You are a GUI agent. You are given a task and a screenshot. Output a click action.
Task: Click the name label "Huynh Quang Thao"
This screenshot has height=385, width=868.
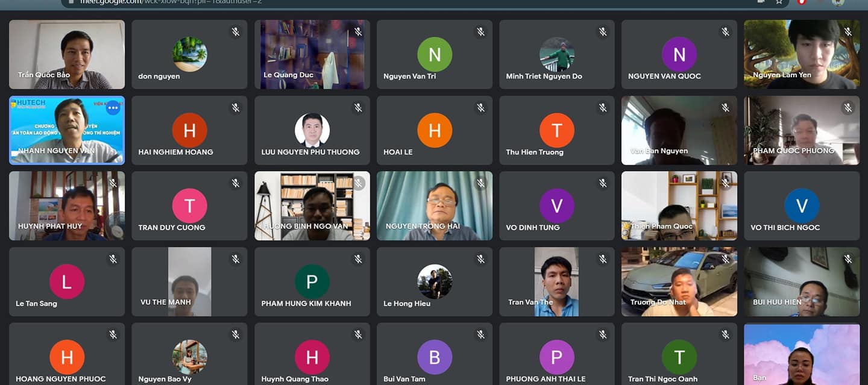pos(295,379)
